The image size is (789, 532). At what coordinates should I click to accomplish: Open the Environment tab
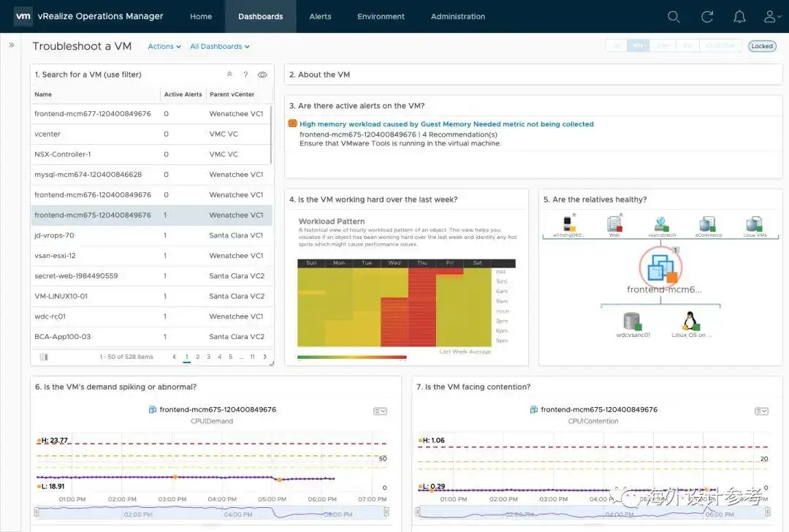point(381,17)
